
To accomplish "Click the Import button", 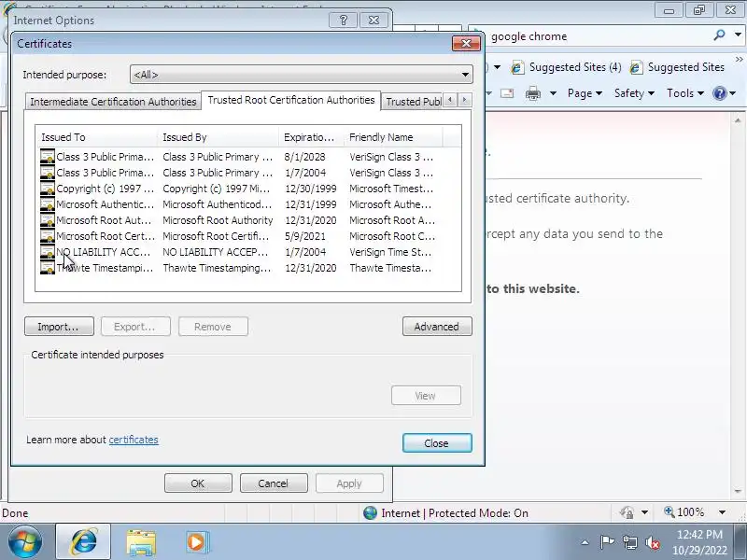I will pyautogui.click(x=59, y=327).
